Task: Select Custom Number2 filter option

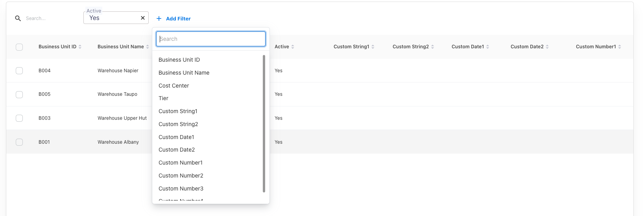Action: coord(181,176)
